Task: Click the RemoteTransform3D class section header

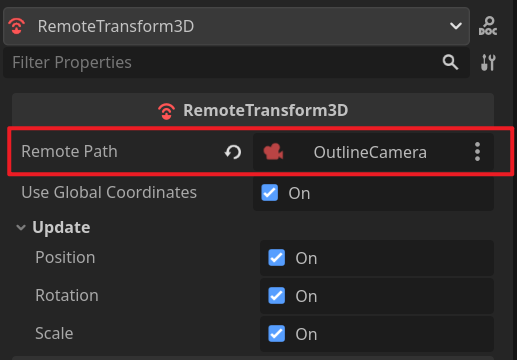Action: point(253,110)
